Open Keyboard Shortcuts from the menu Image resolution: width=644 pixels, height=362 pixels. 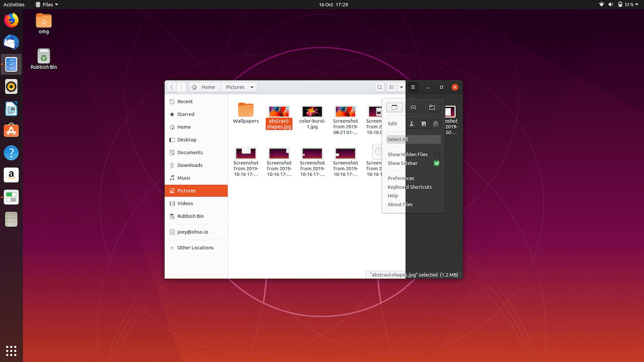coord(410,187)
